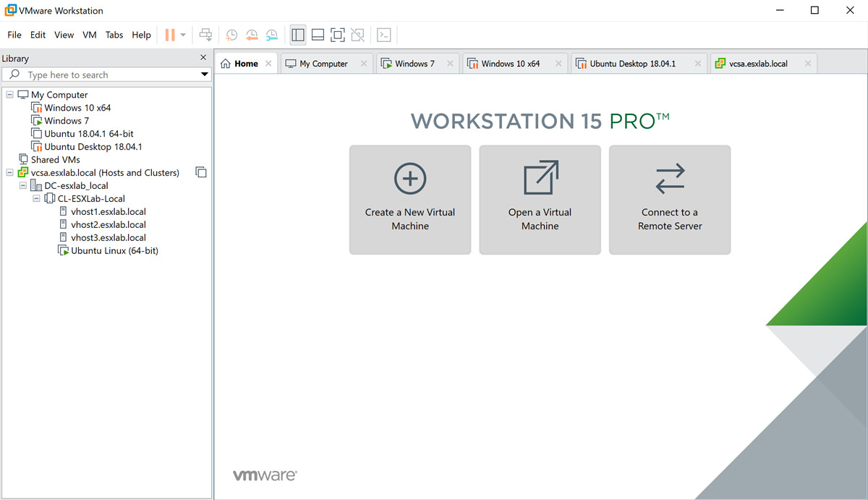Click the orange Suspend (pause) toolbar button
This screenshot has width=868, height=500.
pos(170,35)
